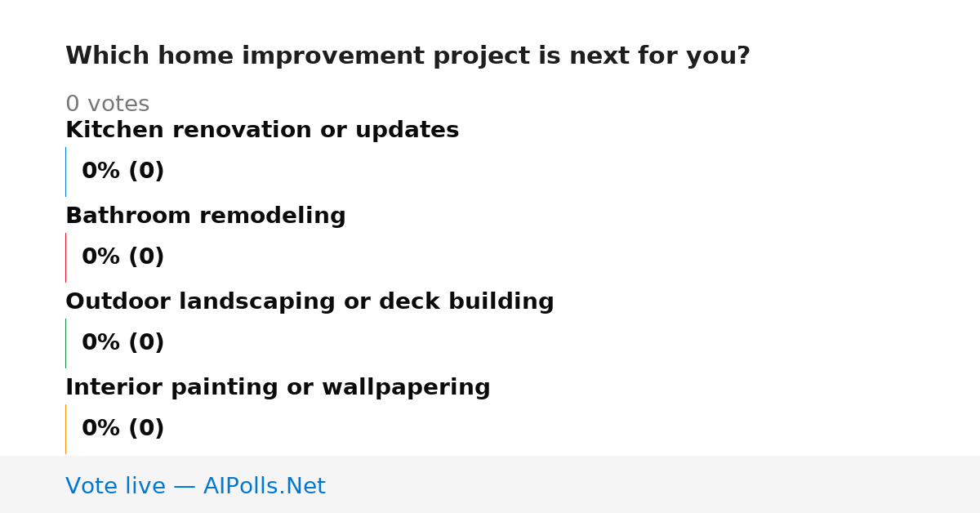Viewport: 980px width, 513px height.
Task: Open the Vote live — AIPolls.Net link
Action: 195,486
